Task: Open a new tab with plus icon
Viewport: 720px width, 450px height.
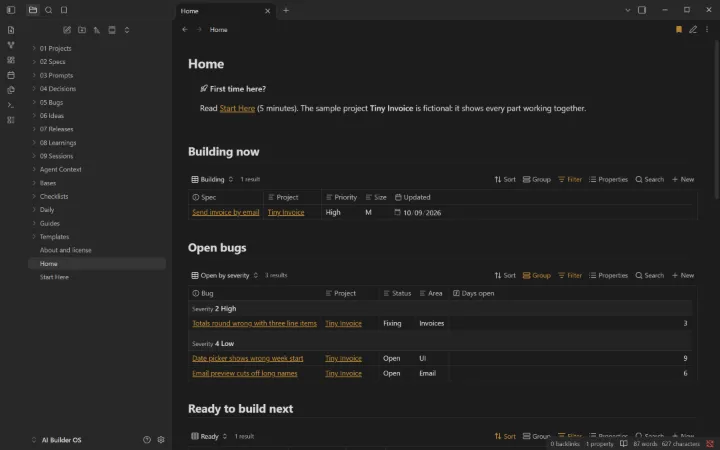Action: coord(286,10)
